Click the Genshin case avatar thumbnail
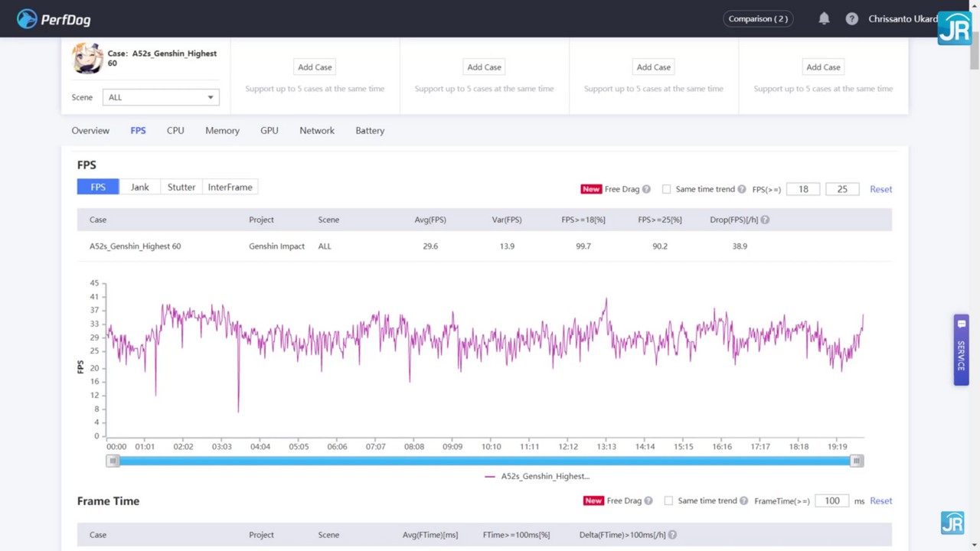Screen dimensions: 980x551 click(x=87, y=58)
